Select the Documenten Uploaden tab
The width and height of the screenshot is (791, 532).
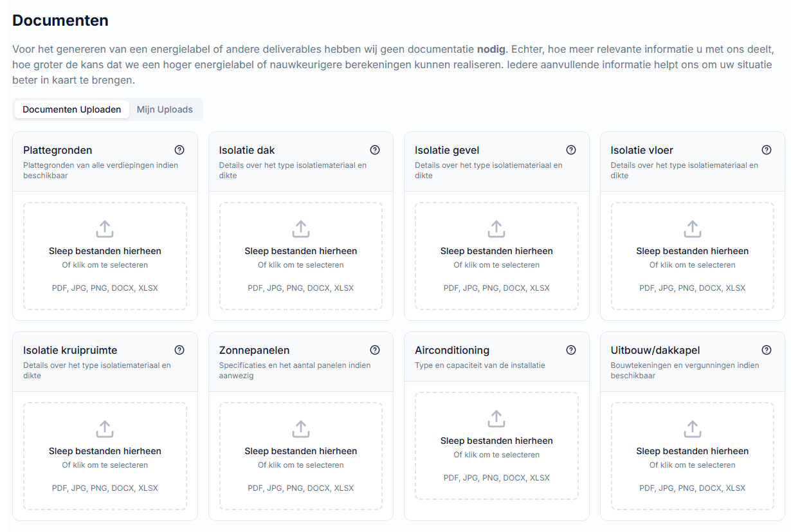coord(71,109)
